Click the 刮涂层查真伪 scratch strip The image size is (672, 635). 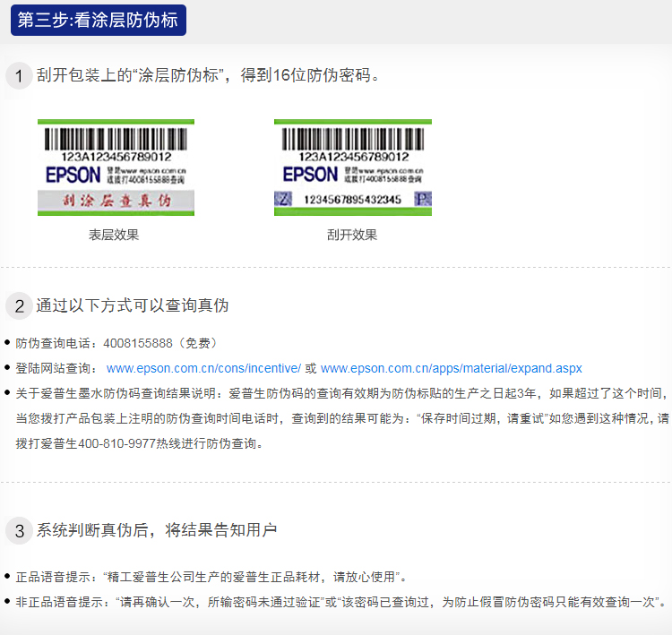pyautogui.click(x=116, y=202)
